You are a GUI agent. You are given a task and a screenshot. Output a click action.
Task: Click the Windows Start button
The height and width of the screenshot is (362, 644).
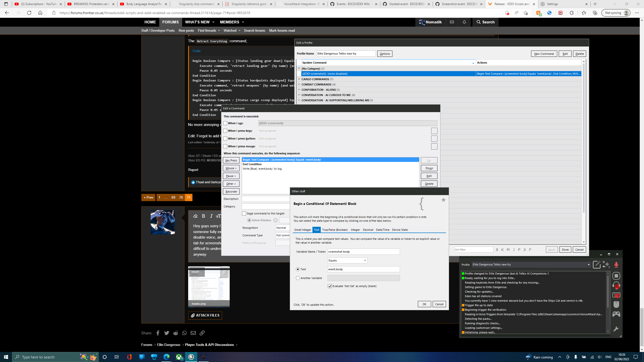[x=6, y=357]
